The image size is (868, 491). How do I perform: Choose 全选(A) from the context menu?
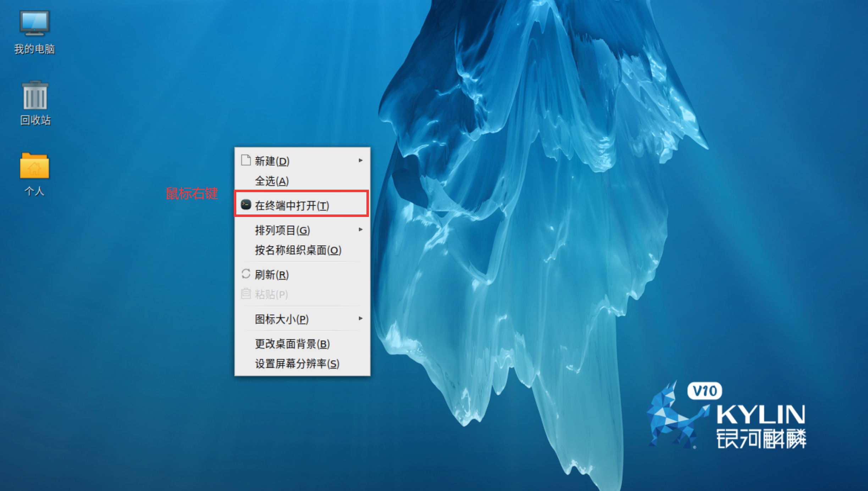pos(302,181)
